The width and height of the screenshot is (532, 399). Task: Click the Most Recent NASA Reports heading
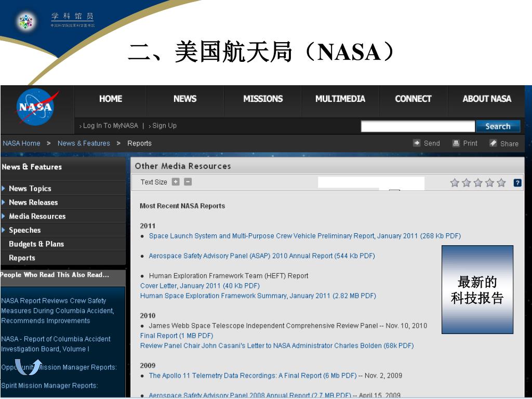click(x=182, y=206)
